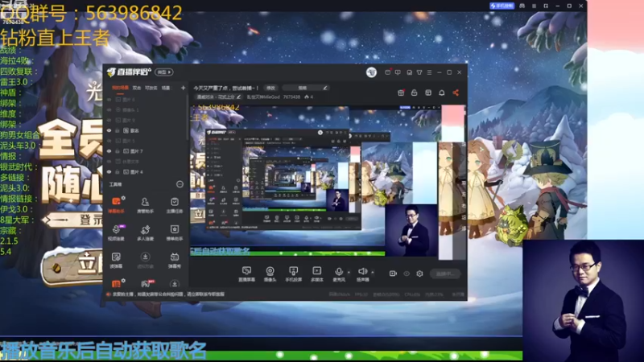Toggle visibility of 图片 7 source
644x362 pixels.
(x=109, y=151)
